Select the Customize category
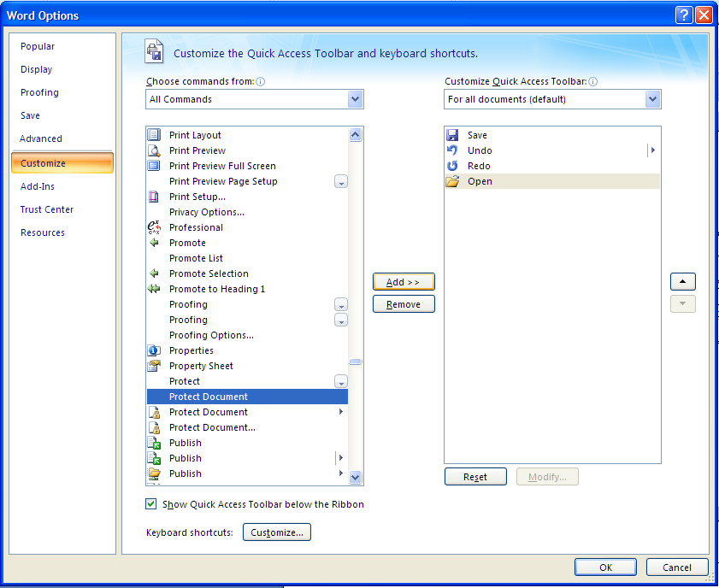719x588 pixels. pos(62,163)
